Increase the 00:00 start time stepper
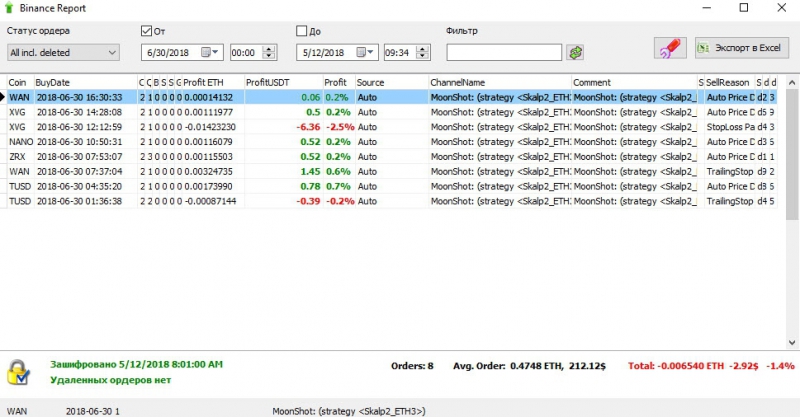The width and height of the screenshot is (800, 417). point(269,49)
